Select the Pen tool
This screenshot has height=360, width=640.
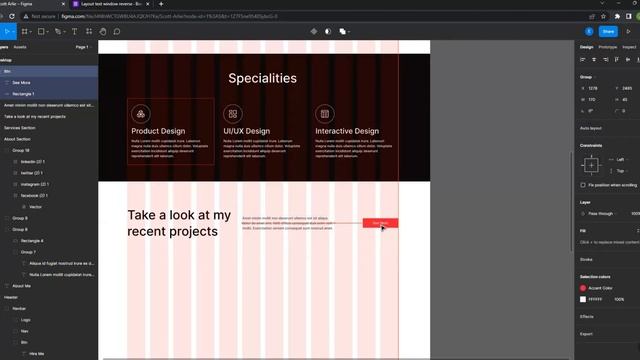(x=58, y=31)
